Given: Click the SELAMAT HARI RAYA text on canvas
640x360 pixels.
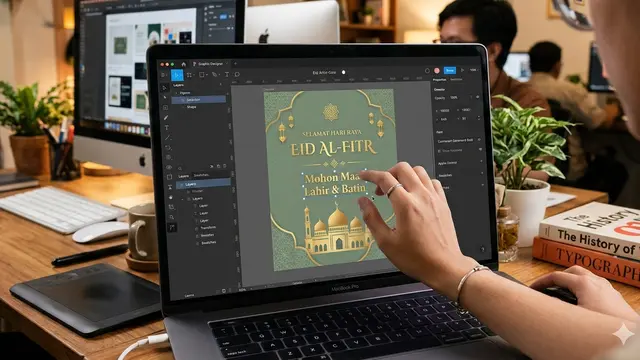Looking at the screenshot, I should click(332, 133).
